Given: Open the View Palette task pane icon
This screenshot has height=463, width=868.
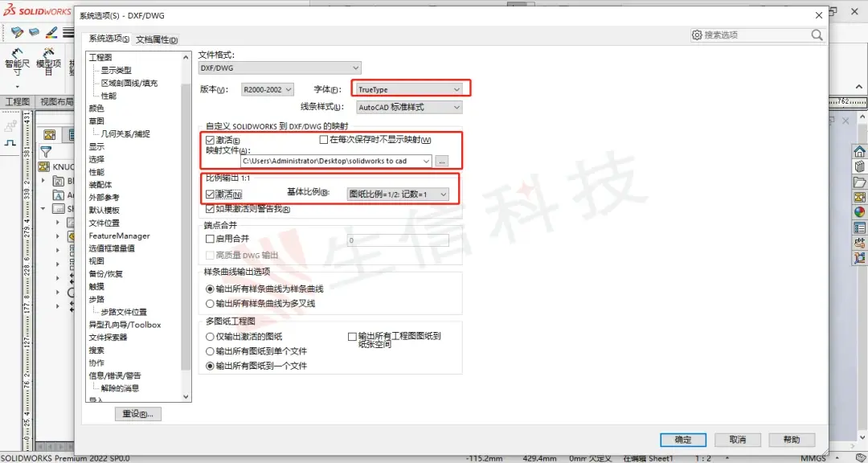Looking at the screenshot, I should point(859,197).
